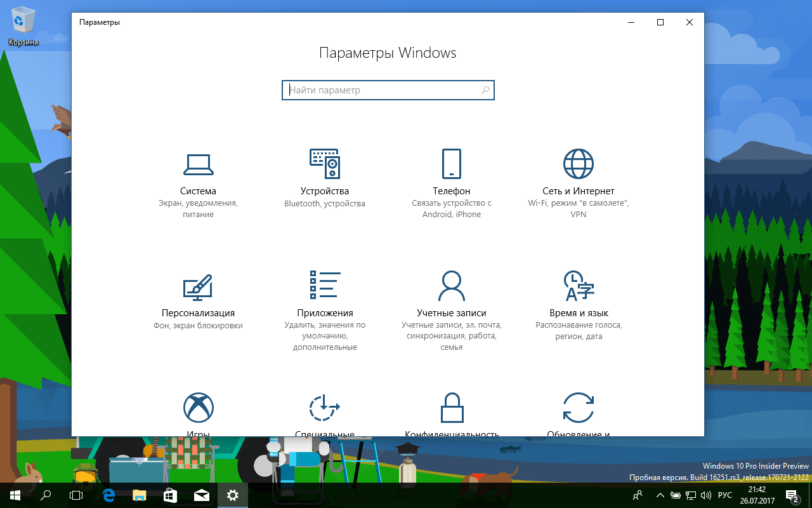Open Устройства to manage Bluetooth devices
Image resolution: width=812 pixels, height=508 pixels.
point(325,178)
